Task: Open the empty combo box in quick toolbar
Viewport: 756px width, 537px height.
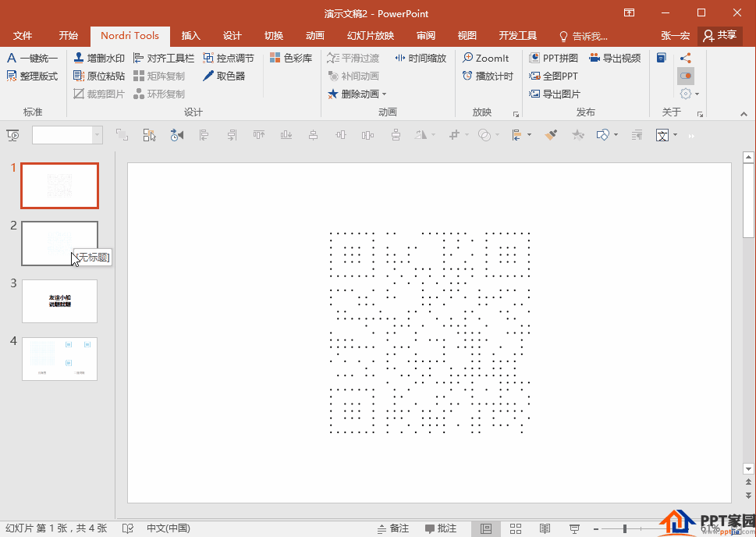Action: pyautogui.click(x=98, y=135)
